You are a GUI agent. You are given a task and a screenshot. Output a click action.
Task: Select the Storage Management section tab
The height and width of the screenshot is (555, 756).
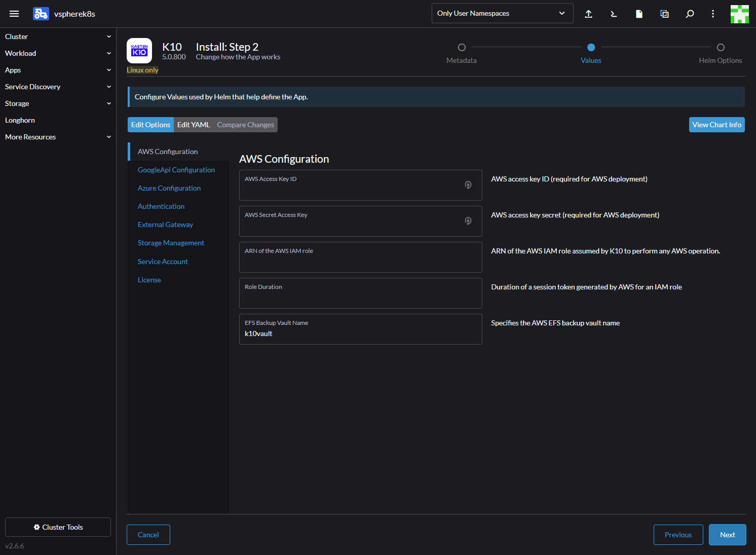[171, 243]
